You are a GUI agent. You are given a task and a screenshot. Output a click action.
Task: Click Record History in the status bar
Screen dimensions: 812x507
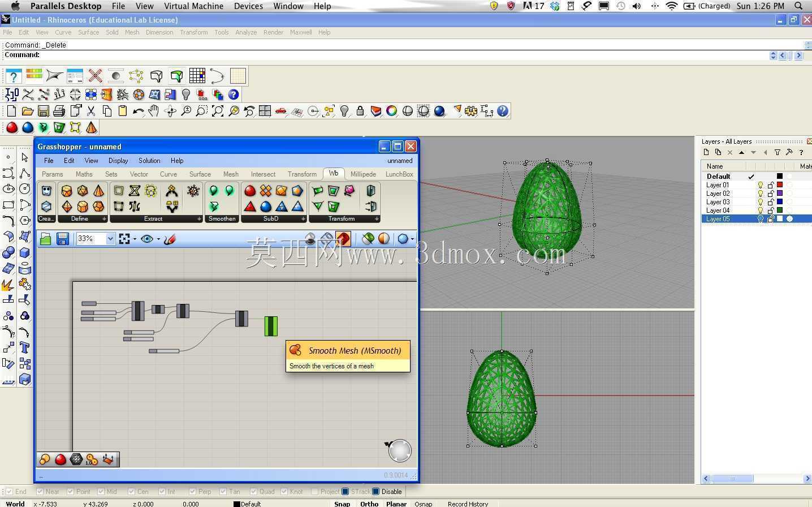(x=468, y=504)
